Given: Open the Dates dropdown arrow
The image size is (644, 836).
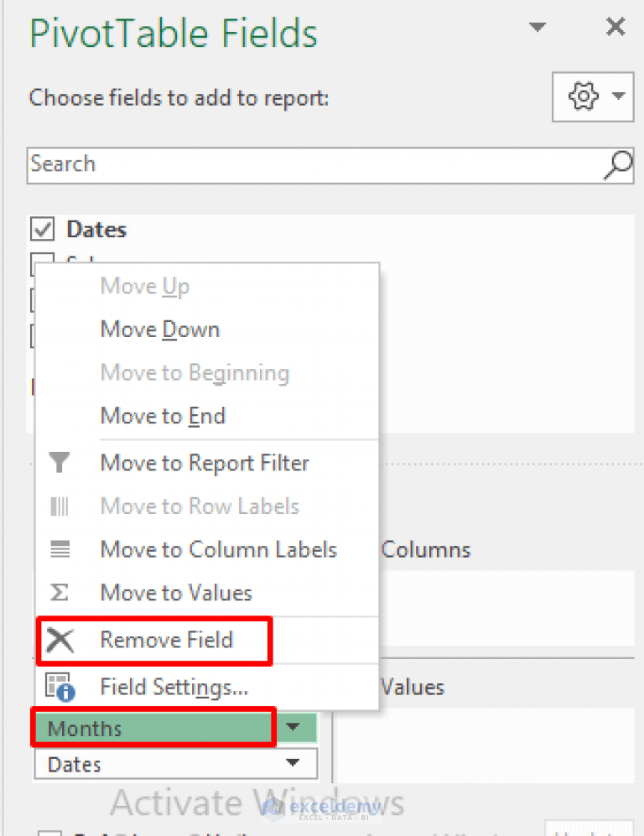Looking at the screenshot, I should click(x=292, y=764).
